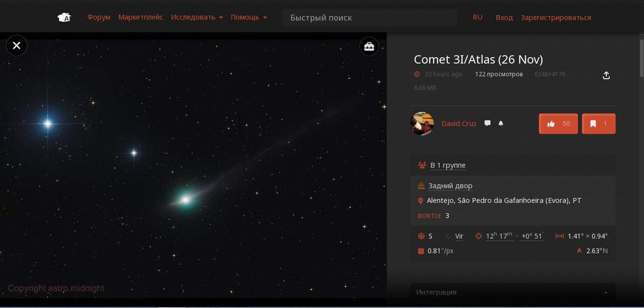Close the image viewer with the X icon

coord(17,45)
